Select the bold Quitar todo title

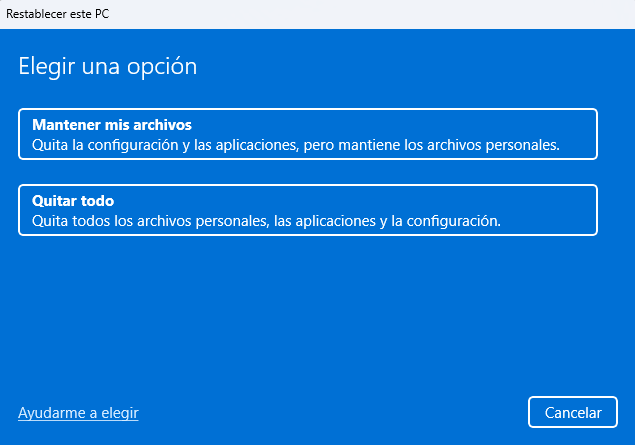pos(73,201)
